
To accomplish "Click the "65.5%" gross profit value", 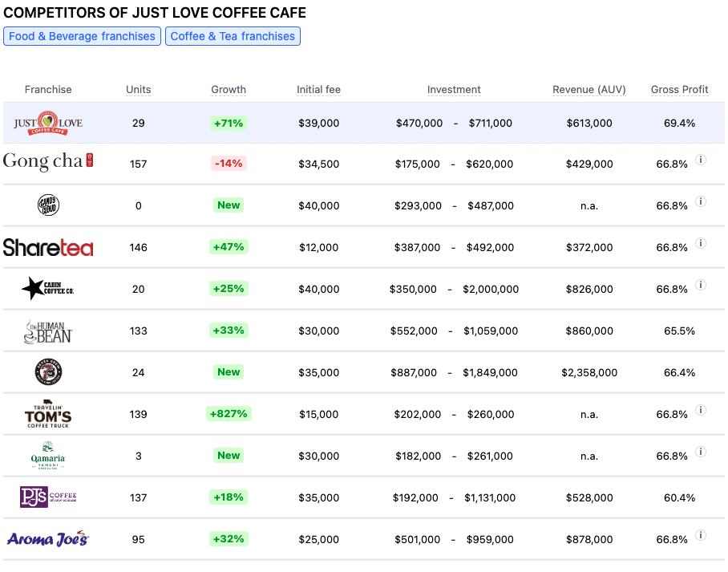I will pyautogui.click(x=679, y=331).
